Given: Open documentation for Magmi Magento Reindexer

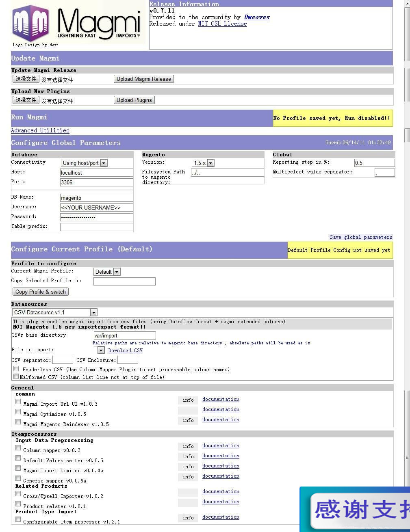Looking at the screenshot, I should coord(221,420).
